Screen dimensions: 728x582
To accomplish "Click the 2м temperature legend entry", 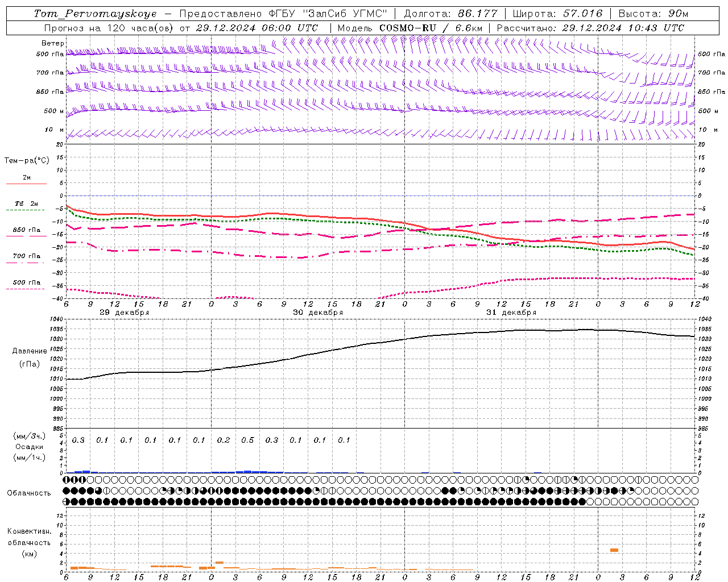I will click(x=27, y=178).
